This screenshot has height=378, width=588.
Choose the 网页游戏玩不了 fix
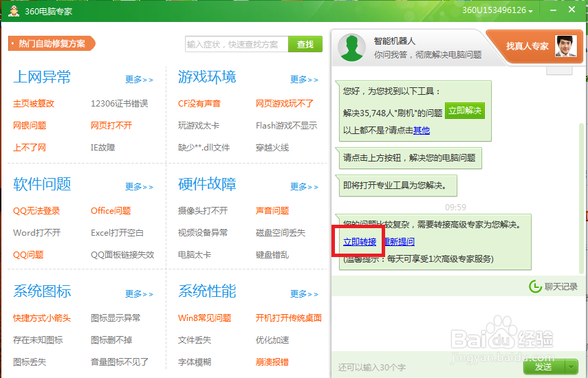285,103
